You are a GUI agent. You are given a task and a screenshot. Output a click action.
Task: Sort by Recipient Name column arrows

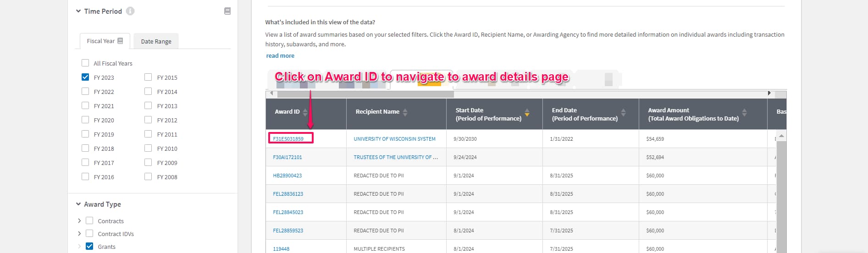405,112
